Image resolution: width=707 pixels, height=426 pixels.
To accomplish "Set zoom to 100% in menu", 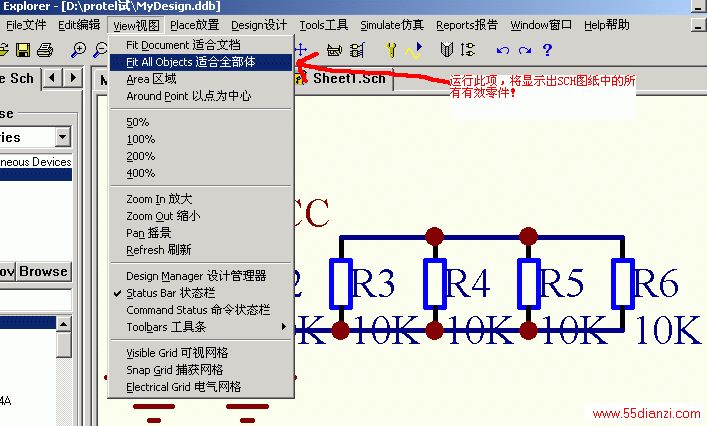I will (x=201, y=139).
